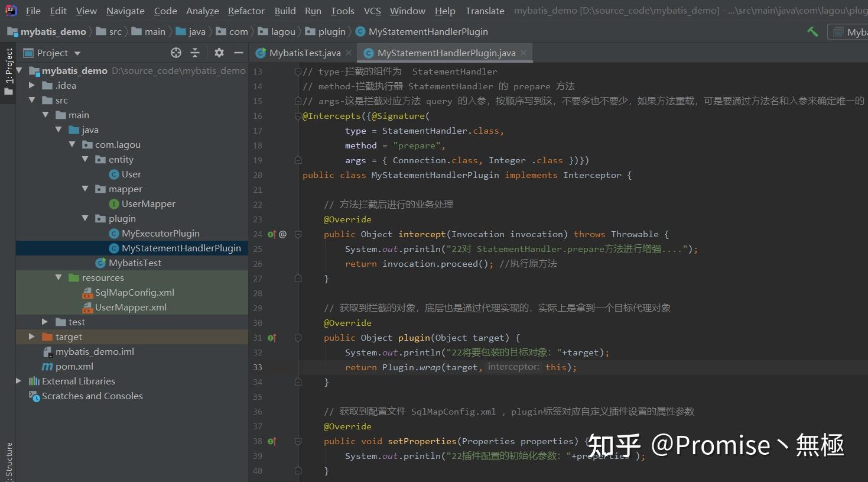
Task: Collapse the java source folder
Action: [58, 130]
